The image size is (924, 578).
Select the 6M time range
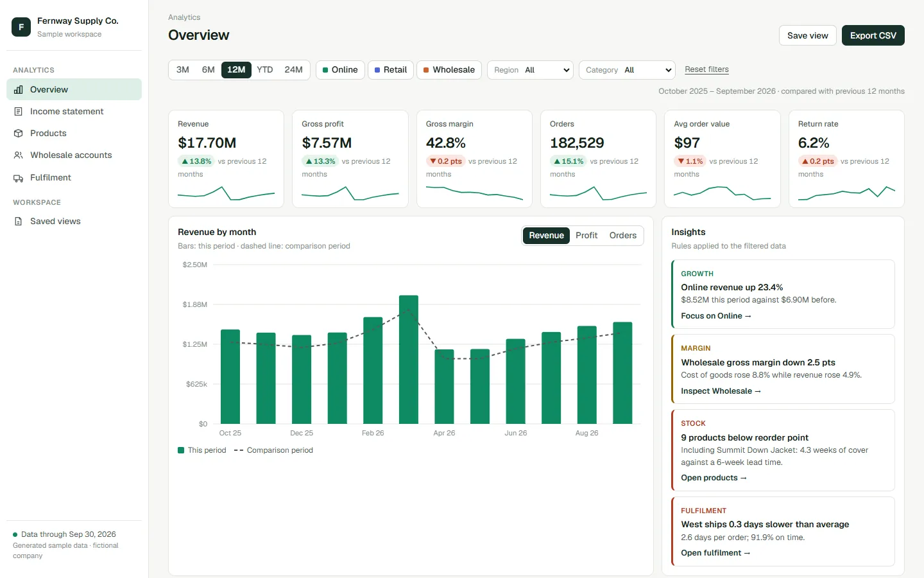click(x=209, y=70)
